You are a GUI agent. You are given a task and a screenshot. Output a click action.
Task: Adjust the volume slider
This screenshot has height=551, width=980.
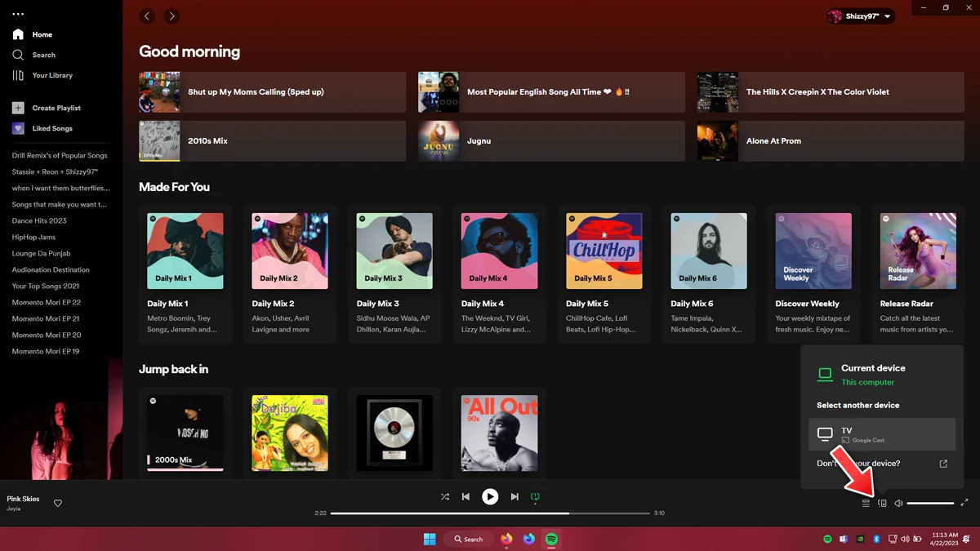[x=930, y=504]
